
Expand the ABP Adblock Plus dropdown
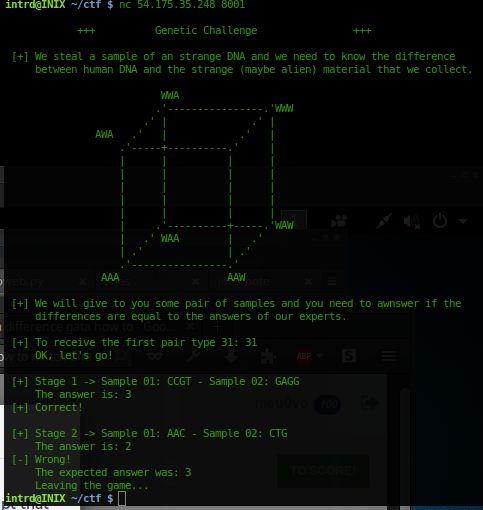pyautogui.click(x=319, y=356)
